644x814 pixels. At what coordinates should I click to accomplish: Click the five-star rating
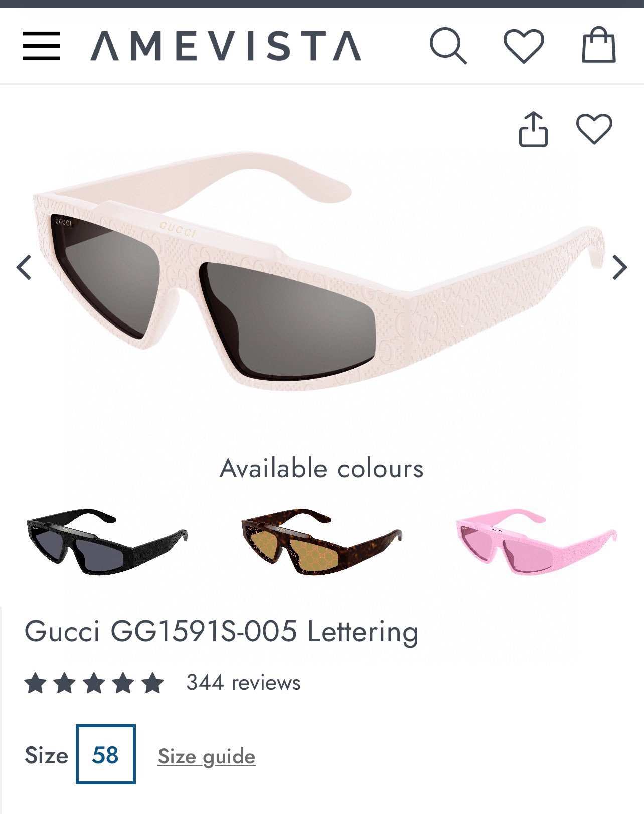point(94,683)
